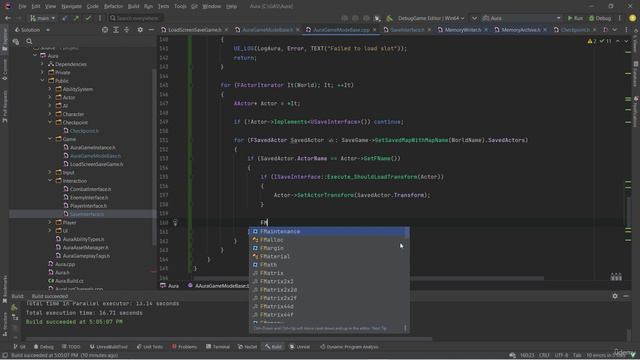640x360 pixels.
Task: Open the Build menu
Action: (133, 7)
